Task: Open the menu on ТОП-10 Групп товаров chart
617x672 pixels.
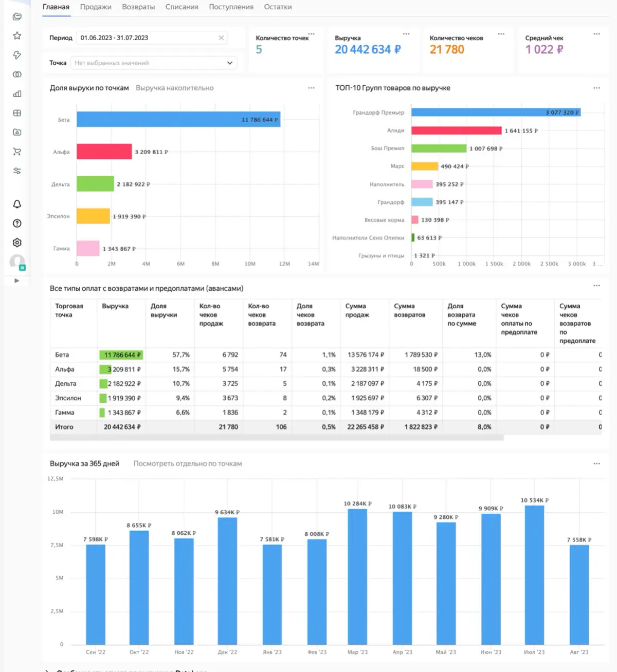Action: [x=596, y=87]
